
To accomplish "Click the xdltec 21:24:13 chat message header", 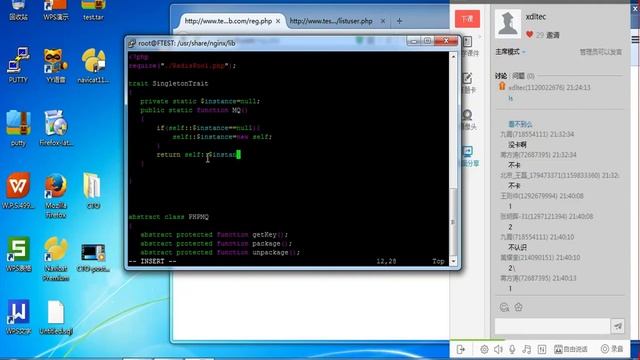I will coord(549,87).
